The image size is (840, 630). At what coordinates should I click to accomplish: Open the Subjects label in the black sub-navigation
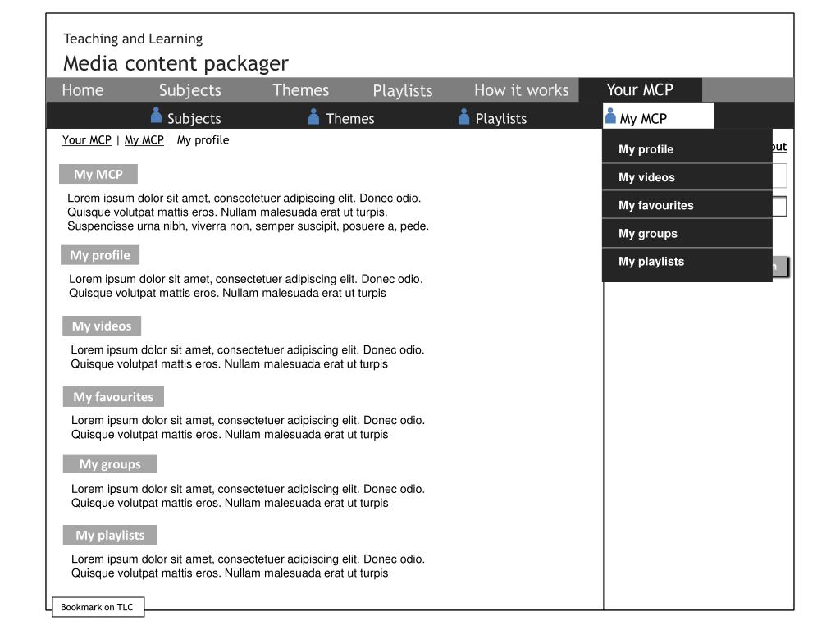pos(194,118)
